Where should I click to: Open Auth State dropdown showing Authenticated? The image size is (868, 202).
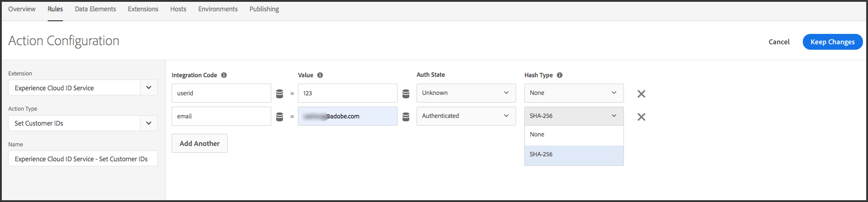[x=466, y=116]
